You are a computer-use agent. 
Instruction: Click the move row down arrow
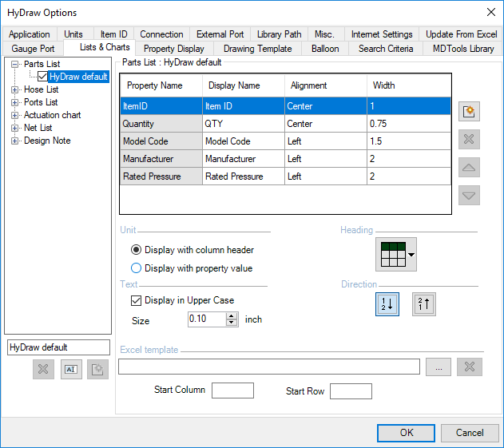tap(469, 195)
